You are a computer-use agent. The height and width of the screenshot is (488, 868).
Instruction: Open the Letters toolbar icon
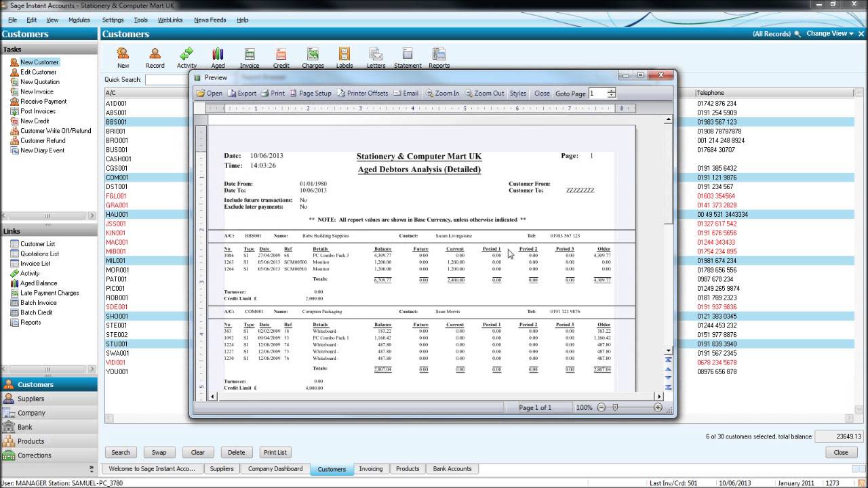376,58
